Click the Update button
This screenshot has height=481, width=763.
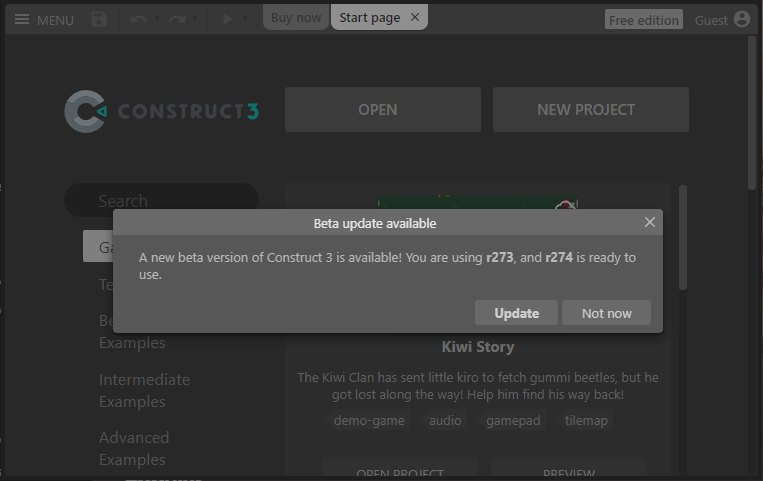(516, 313)
